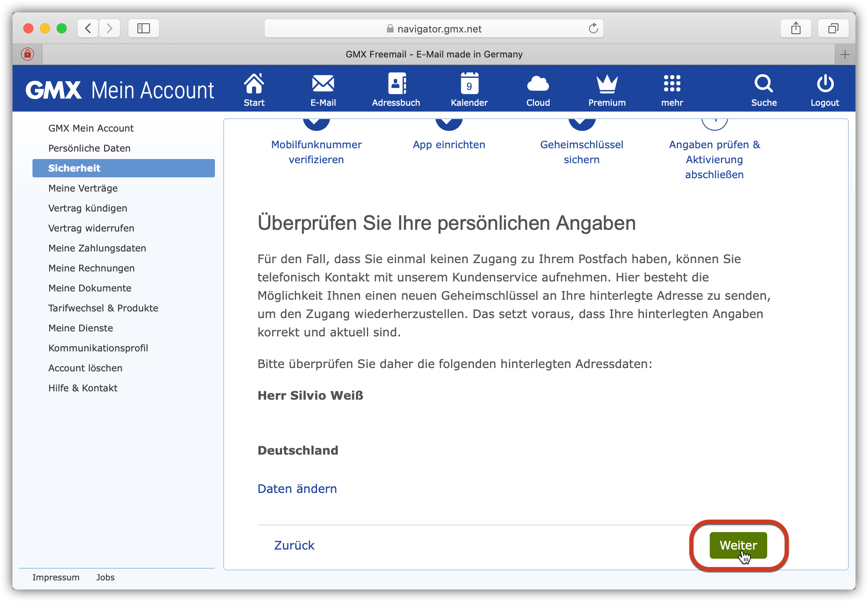Viewport: 868px width, 602px height.
Task: Open the Impressum footer link
Action: click(56, 577)
